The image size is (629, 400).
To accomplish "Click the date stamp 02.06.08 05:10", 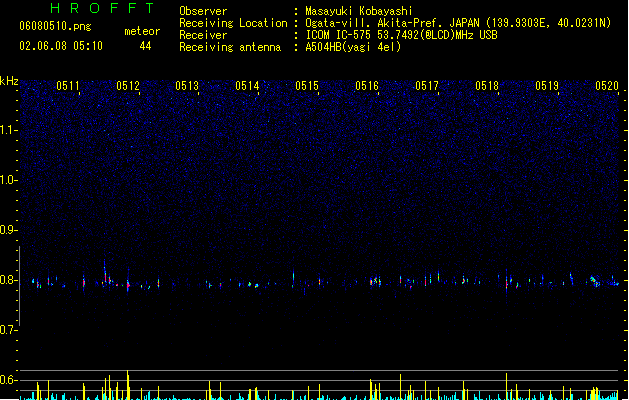I will (61, 46).
